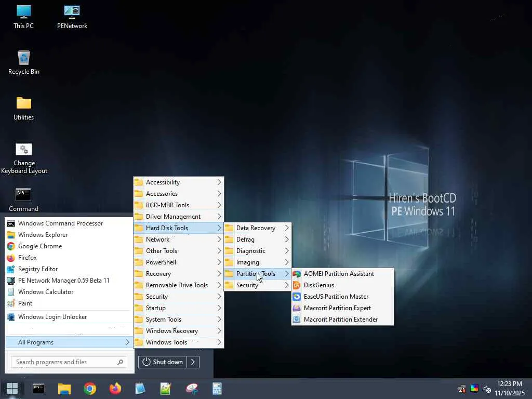Expand Windows Tools submenu

click(x=179, y=342)
